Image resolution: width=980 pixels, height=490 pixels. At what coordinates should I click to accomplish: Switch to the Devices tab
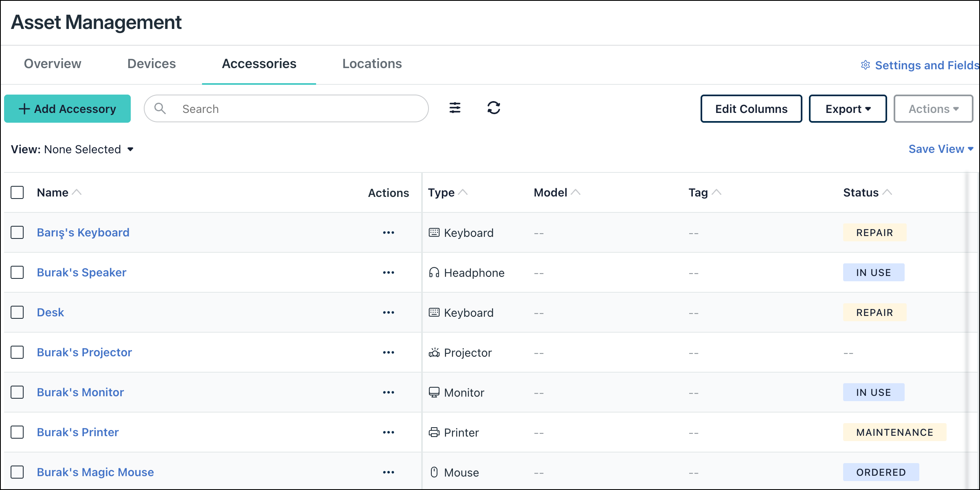pos(151,64)
